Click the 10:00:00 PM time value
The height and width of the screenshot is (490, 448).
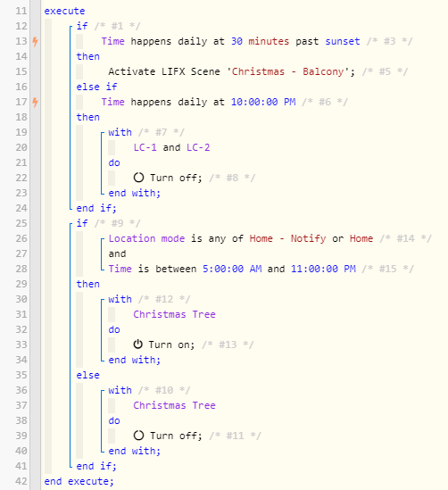pos(263,102)
